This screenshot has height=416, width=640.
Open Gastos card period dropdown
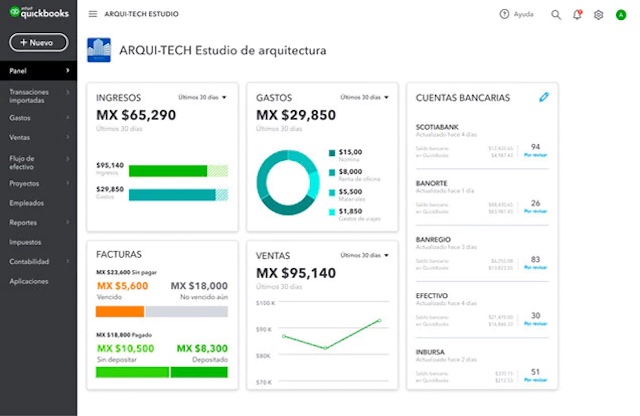coord(364,97)
